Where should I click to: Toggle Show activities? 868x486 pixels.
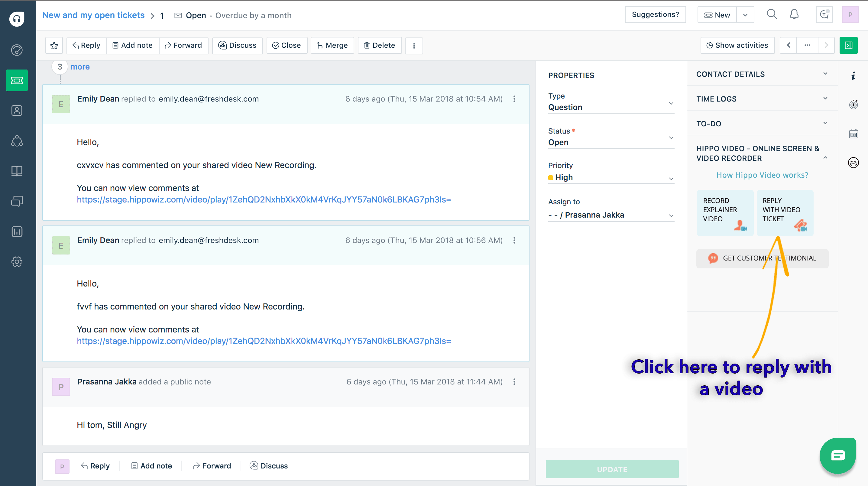point(737,46)
